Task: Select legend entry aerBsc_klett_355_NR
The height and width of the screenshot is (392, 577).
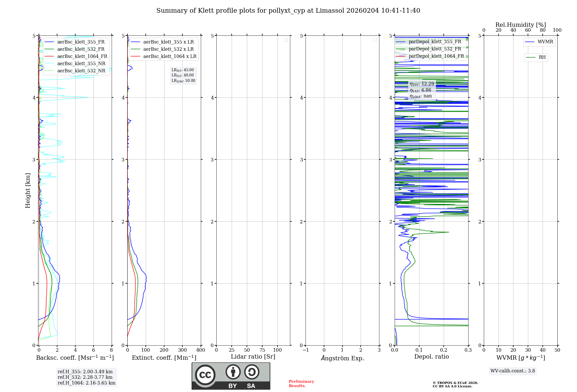Action: click(76, 63)
